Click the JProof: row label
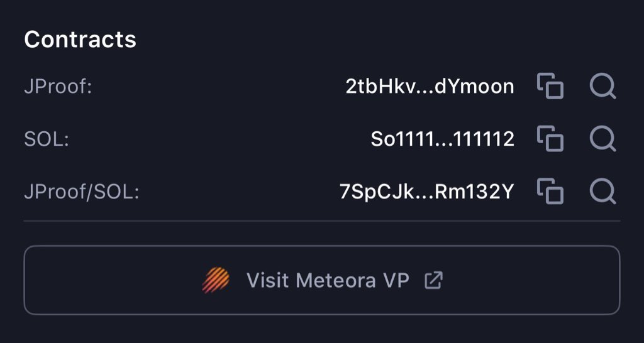Image resolution: width=644 pixels, height=343 pixels. (x=58, y=87)
